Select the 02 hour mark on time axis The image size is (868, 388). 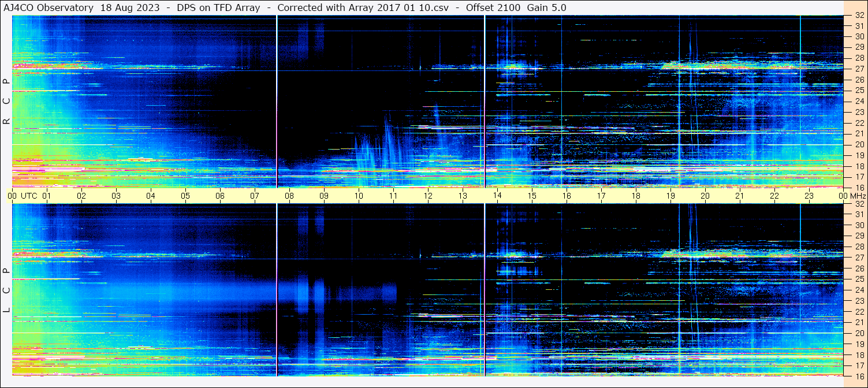82,196
